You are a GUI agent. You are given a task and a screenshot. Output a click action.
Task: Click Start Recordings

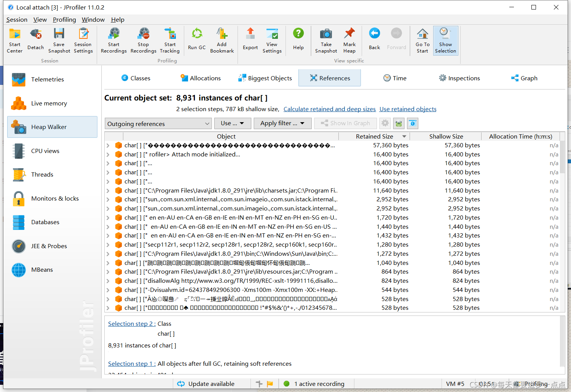coord(113,40)
